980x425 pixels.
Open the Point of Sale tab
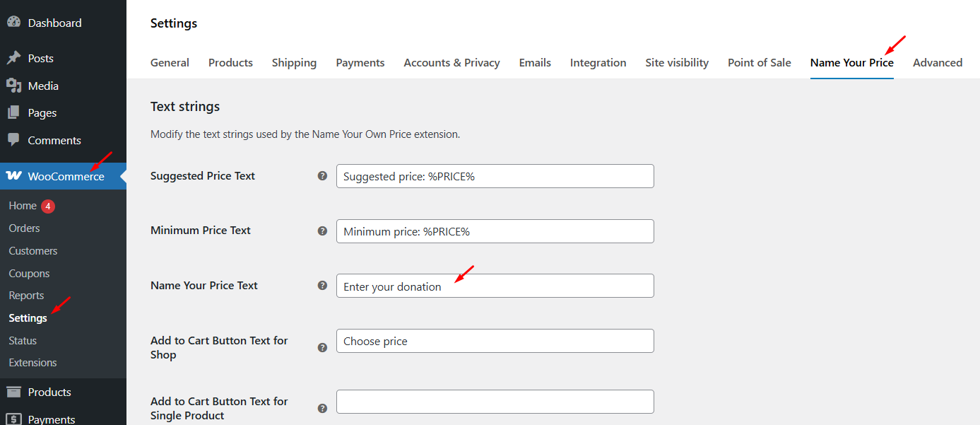tap(759, 62)
